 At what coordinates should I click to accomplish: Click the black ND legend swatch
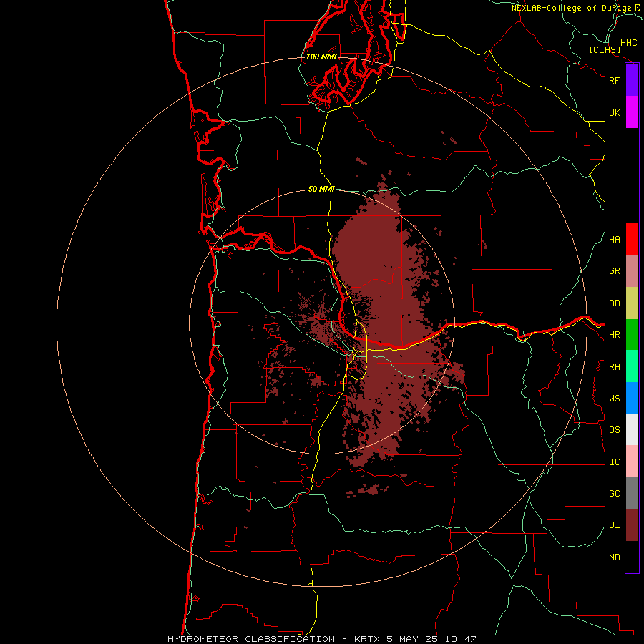point(632,557)
